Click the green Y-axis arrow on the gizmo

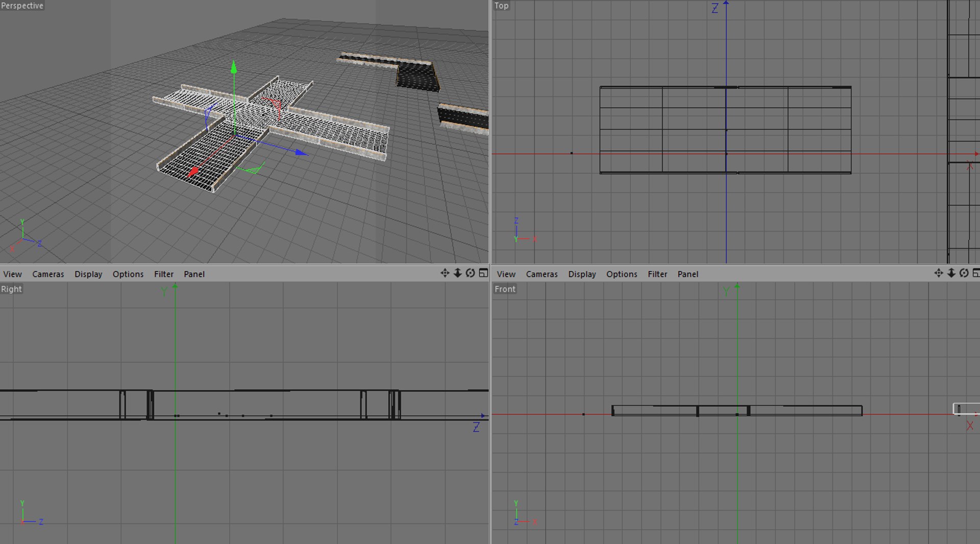(234, 67)
